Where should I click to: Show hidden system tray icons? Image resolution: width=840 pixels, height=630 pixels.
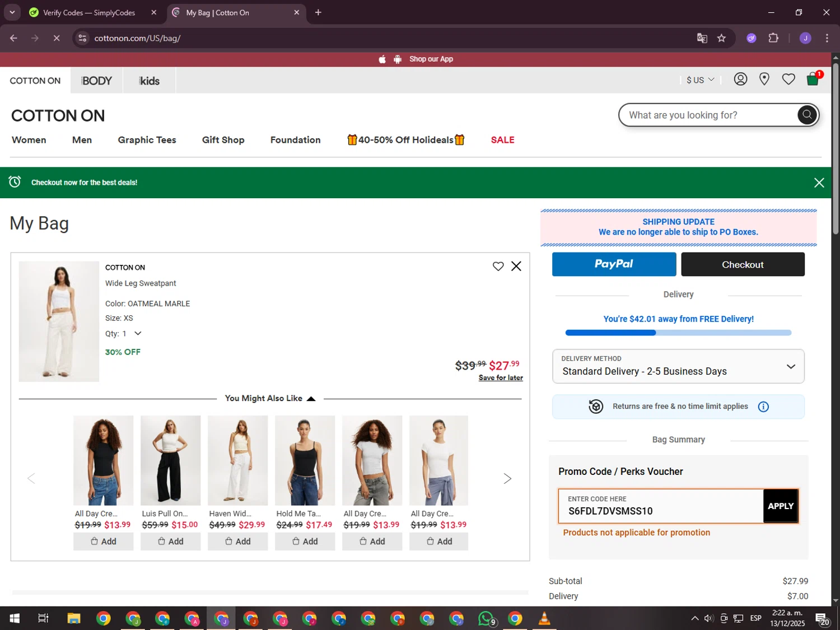click(694, 618)
